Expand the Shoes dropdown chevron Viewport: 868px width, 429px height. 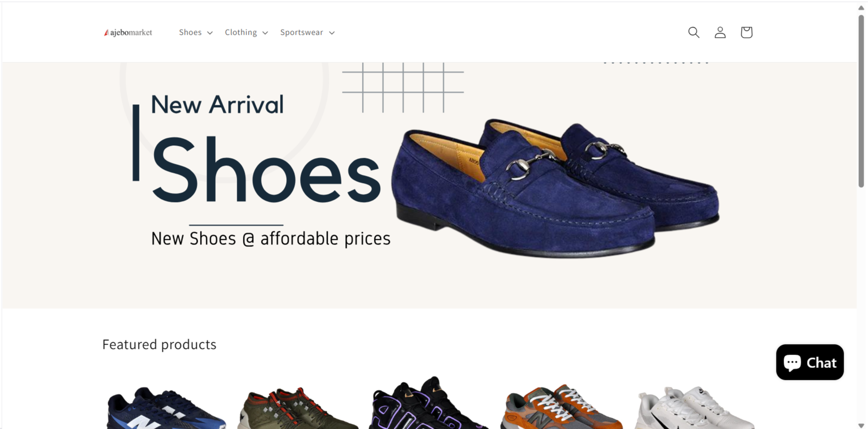tap(210, 33)
